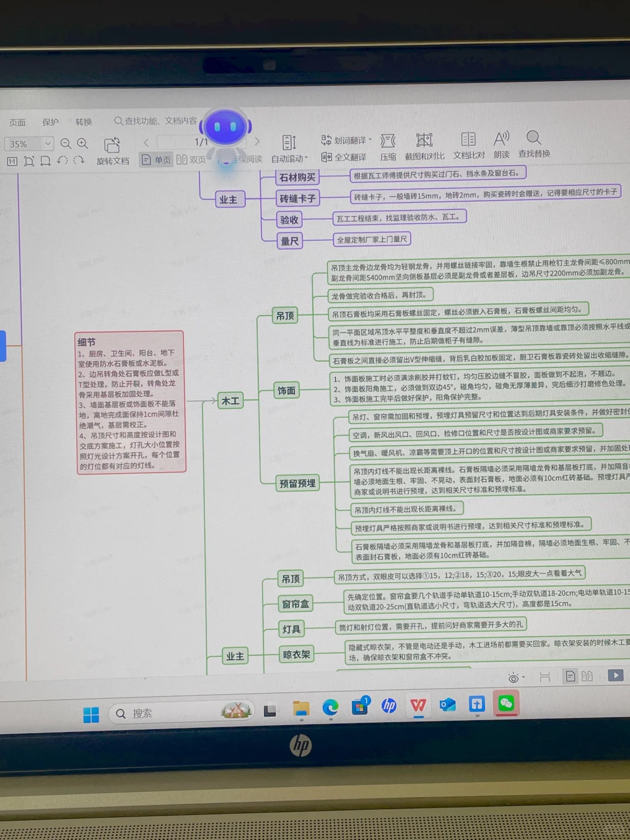Open the HP app in the taskbar
This screenshot has height=840, width=630.
click(388, 706)
